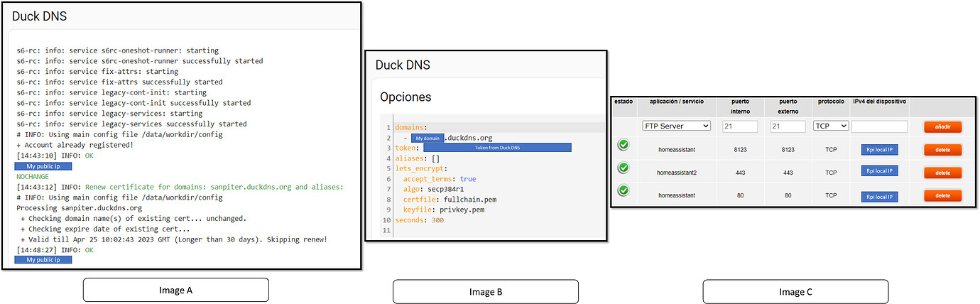The height and width of the screenshot is (304, 980).
Task: Click the 'estado' column header
Action: pyautogui.click(x=624, y=102)
